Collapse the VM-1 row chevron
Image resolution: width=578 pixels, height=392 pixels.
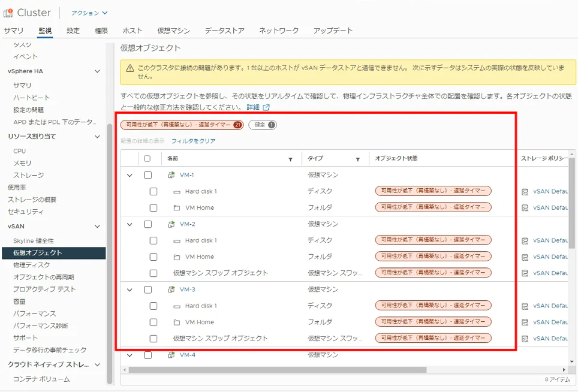[x=130, y=176]
